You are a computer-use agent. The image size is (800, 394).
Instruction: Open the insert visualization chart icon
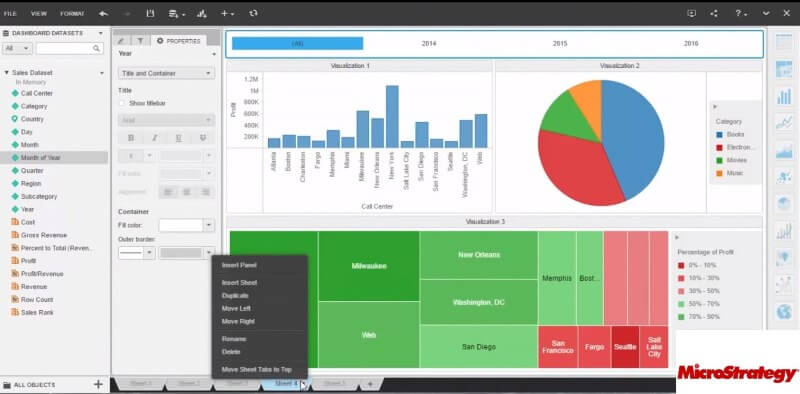202,14
